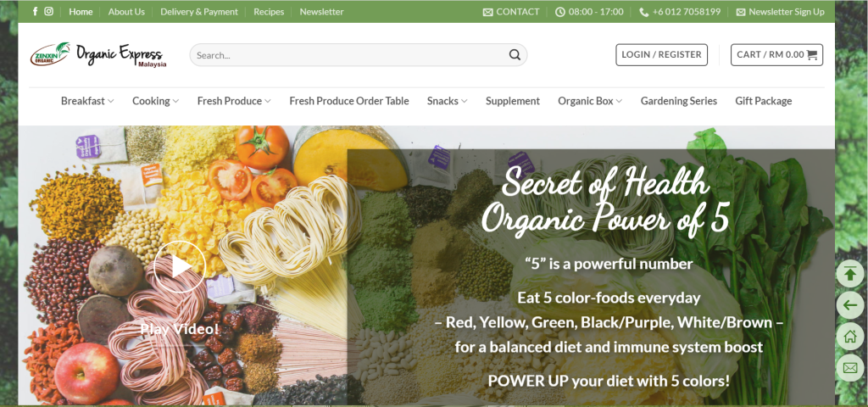Image resolution: width=868 pixels, height=407 pixels.
Task: Click the scroll-to-top arrow icon
Action: coord(849,274)
